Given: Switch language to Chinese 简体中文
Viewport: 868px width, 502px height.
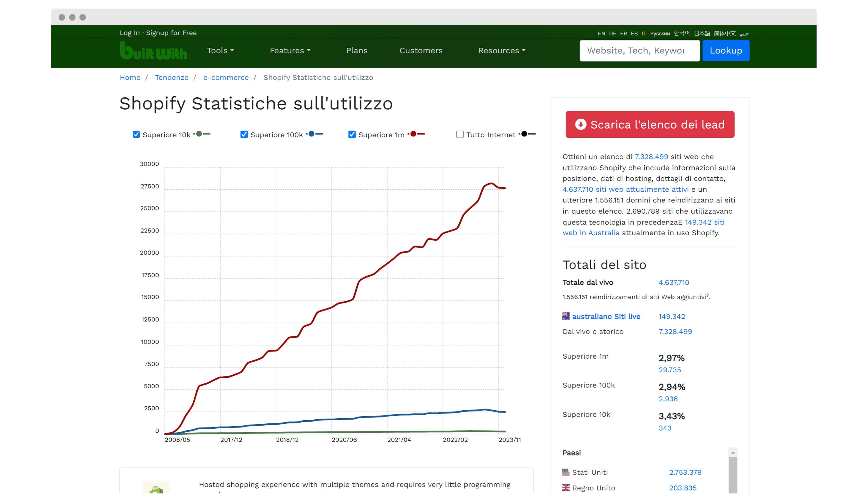Looking at the screenshot, I should click(x=724, y=33).
